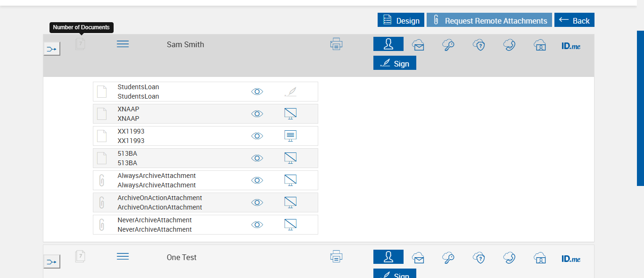
Task: Click the ID.me icon for Sam Smith
Action: 571,46
